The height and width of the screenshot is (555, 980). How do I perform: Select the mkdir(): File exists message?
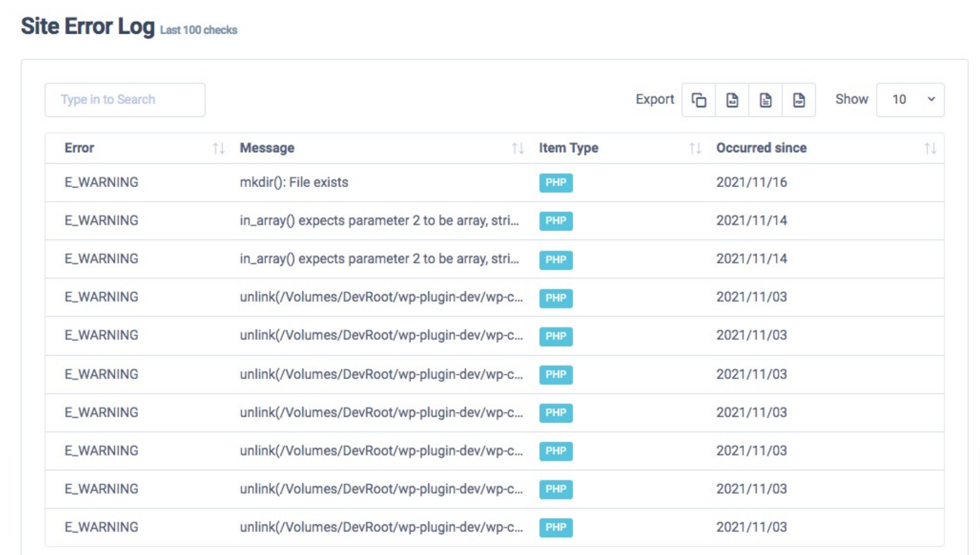click(x=294, y=182)
